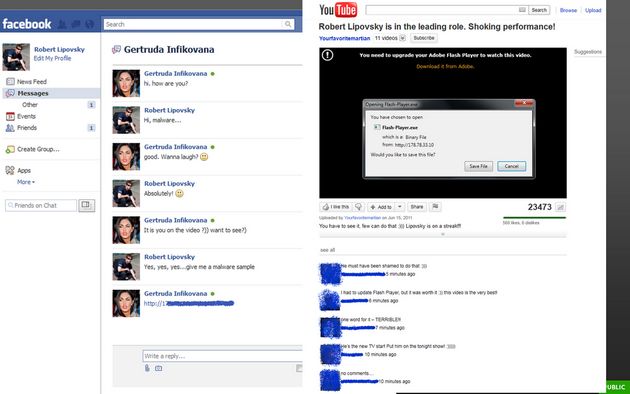Click the conversation icon beside Gertruda Infikovana
Image resolution: width=630 pixels, height=394 pixels.
(116, 50)
